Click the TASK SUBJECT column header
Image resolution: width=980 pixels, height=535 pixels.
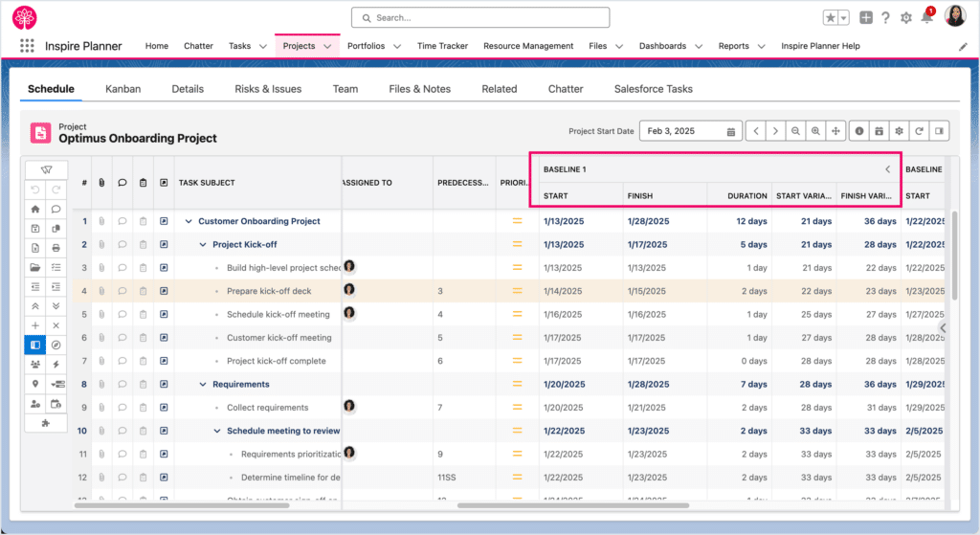[207, 183]
